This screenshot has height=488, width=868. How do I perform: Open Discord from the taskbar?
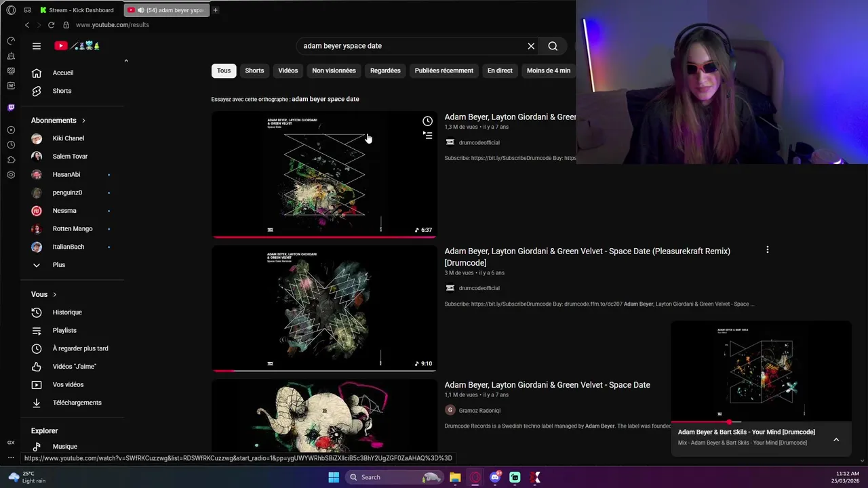495,477
